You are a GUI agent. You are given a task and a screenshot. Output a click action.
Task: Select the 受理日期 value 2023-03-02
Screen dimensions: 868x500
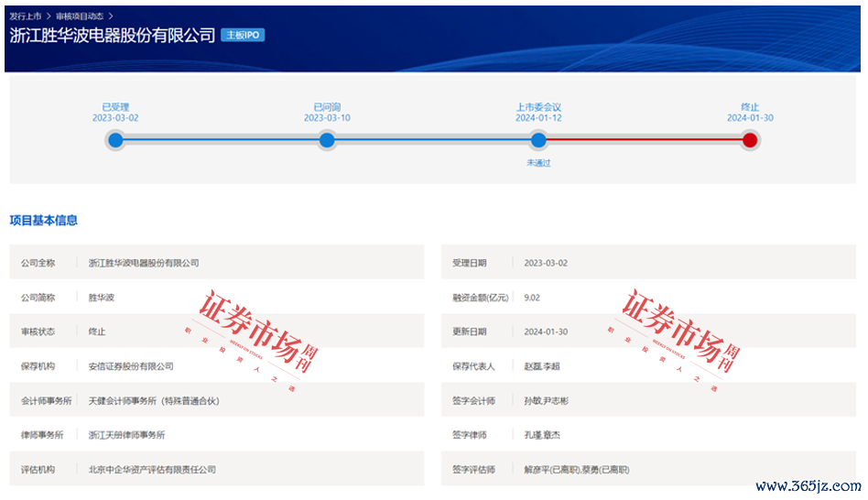pos(546,263)
